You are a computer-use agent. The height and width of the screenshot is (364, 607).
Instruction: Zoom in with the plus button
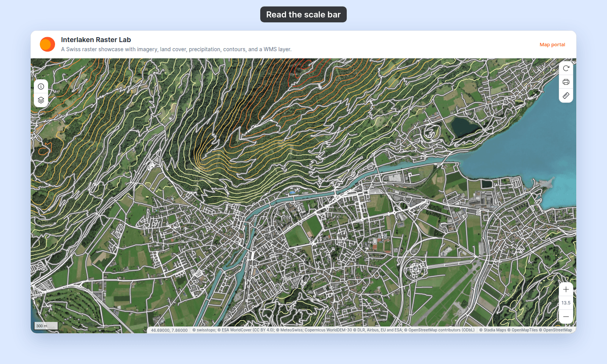click(566, 289)
